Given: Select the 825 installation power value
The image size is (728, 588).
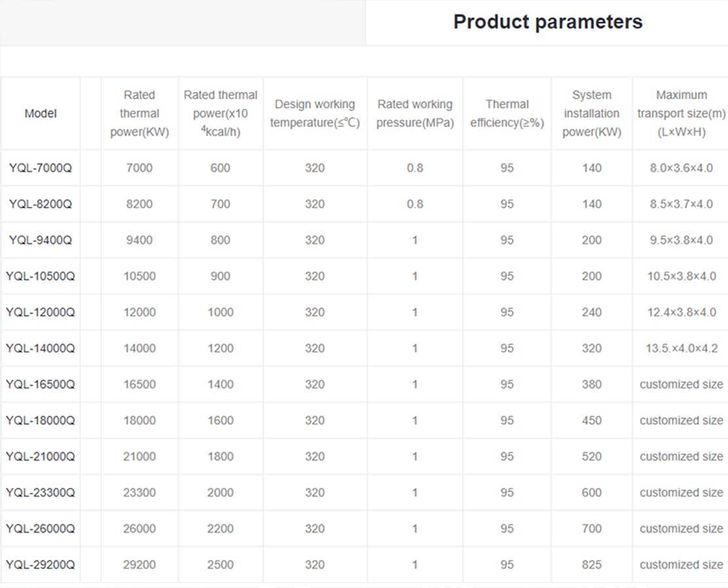Looking at the screenshot, I should pos(592,564).
